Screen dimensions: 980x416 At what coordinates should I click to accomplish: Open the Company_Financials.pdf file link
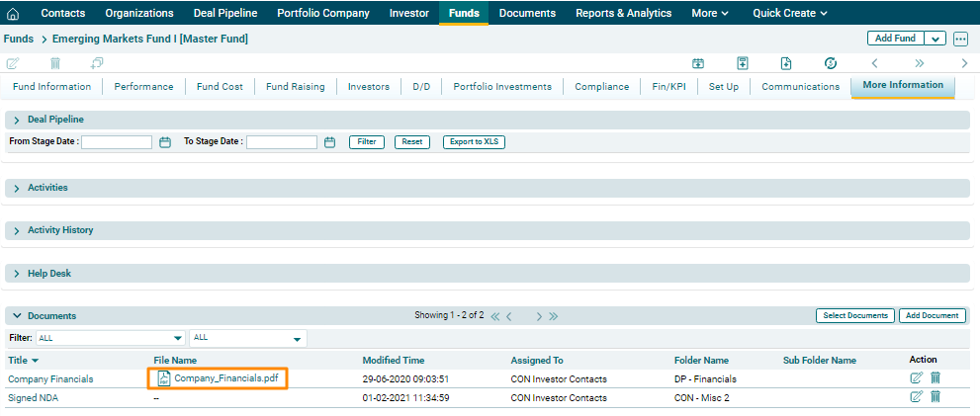click(x=225, y=378)
